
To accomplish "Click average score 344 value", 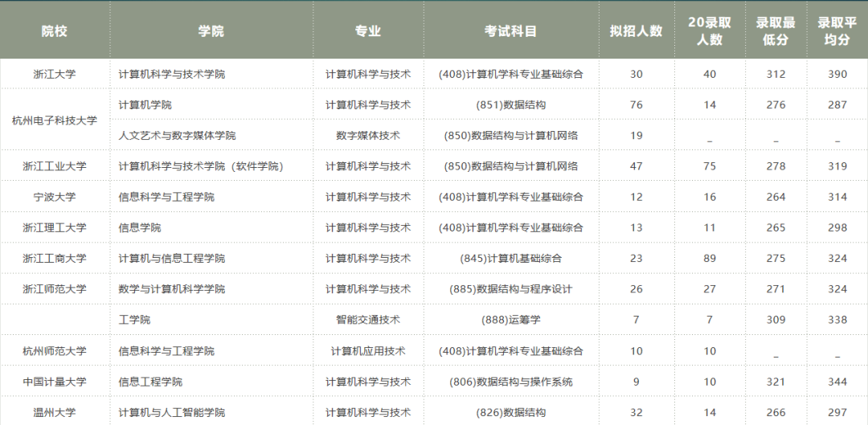I will click(x=837, y=382).
